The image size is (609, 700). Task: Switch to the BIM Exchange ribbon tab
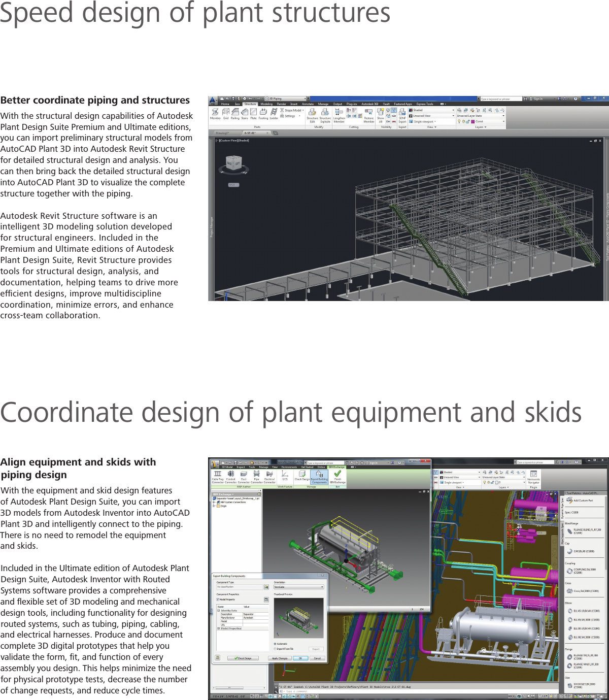[336, 468]
